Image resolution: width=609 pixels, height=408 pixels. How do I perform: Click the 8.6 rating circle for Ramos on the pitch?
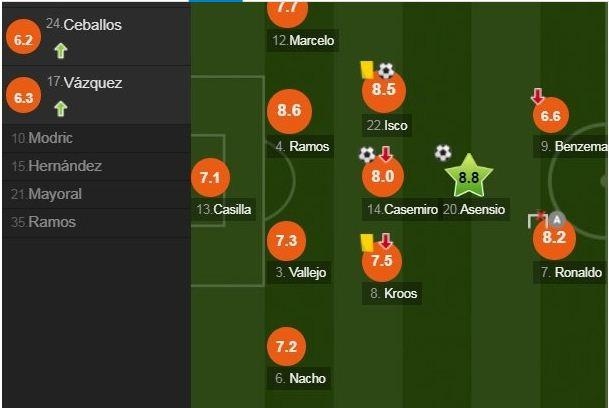point(286,111)
